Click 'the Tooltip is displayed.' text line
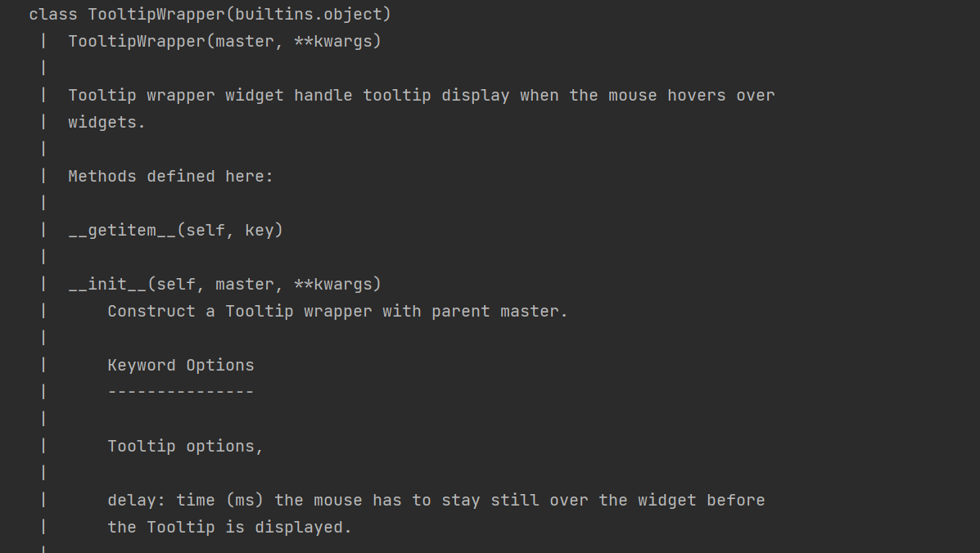 (229, 527)
